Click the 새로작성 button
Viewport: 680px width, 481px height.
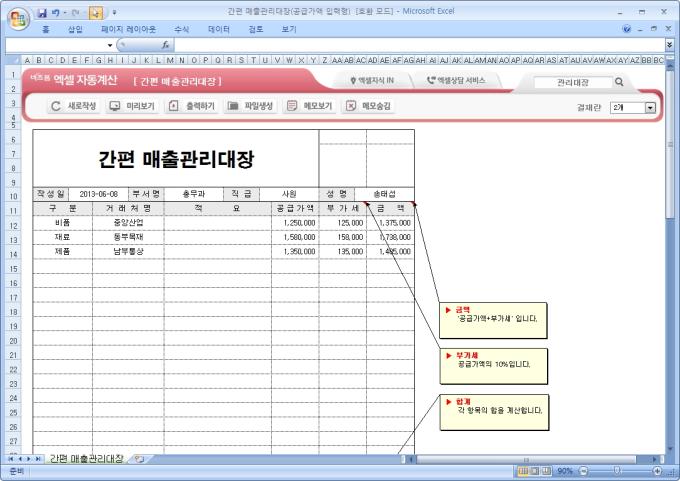tap(73, 106)
